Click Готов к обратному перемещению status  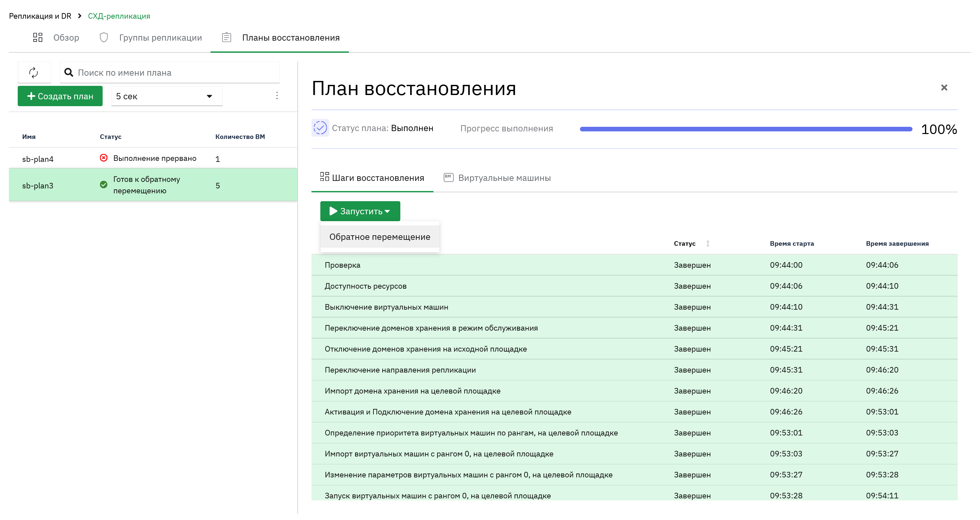(x=147, y=185)
